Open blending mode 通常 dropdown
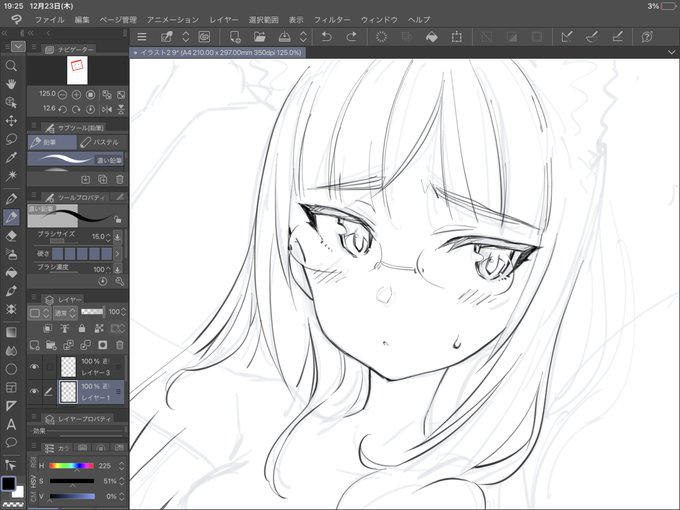Viewport: 680px width, 510px height. 65,312
